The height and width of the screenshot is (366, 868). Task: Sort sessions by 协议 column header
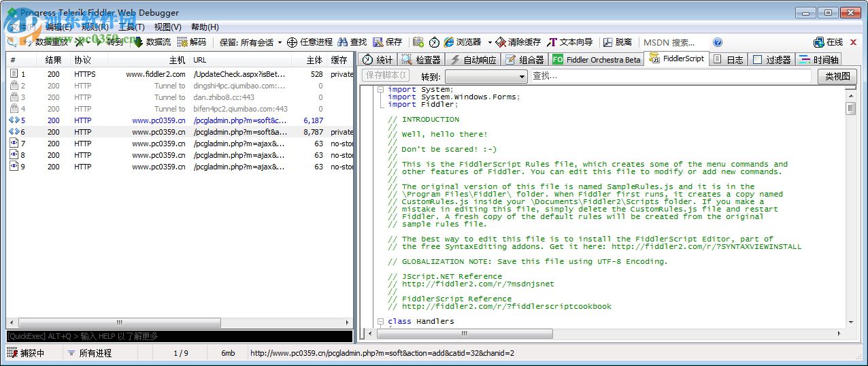point(88,60)
